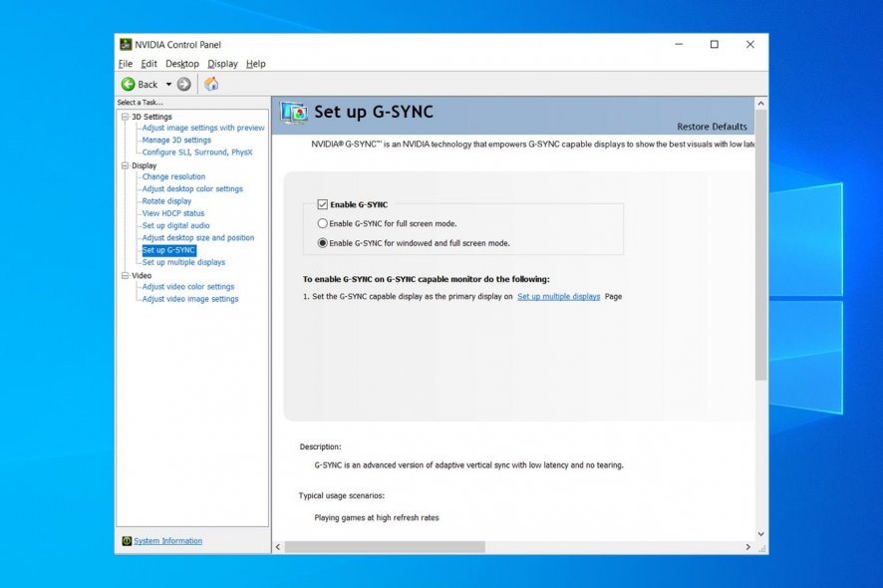This screenshot has height=588, width=883.
Task: Open the Set up multiple displays hyperlink
Action: click(x=559, y=296)
